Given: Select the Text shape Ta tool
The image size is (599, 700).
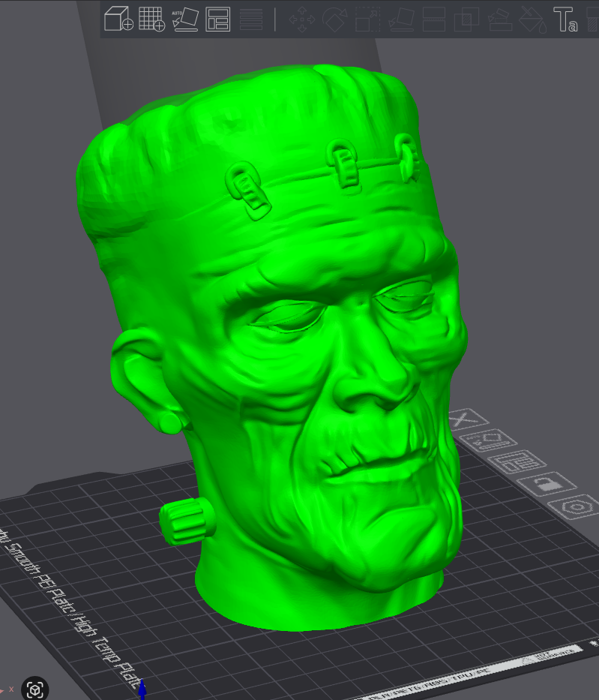Looking at the screenshot, I should coord(565,20).
